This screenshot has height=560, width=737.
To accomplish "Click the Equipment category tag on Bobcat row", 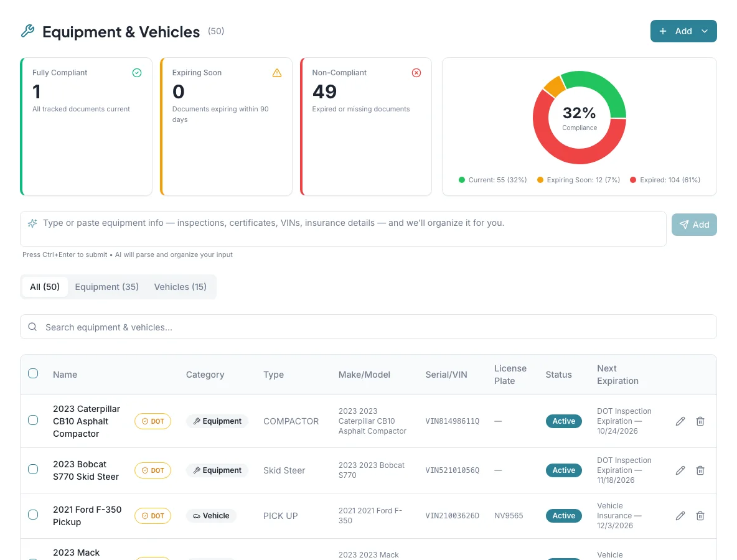I will click(217, 470).
